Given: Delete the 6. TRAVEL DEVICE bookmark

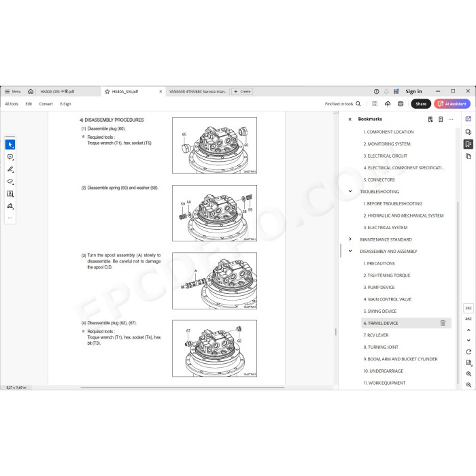Looking at the screenshot, I should coord(443,323).
